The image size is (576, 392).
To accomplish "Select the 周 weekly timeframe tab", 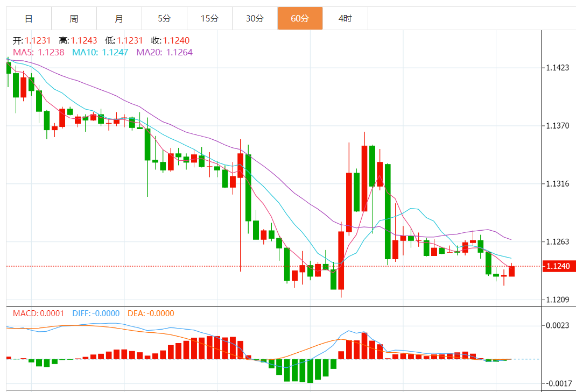I will click(74, 18).
